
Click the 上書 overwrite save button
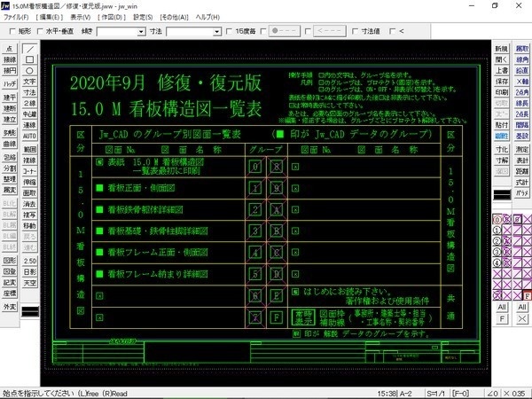[502, 71]
